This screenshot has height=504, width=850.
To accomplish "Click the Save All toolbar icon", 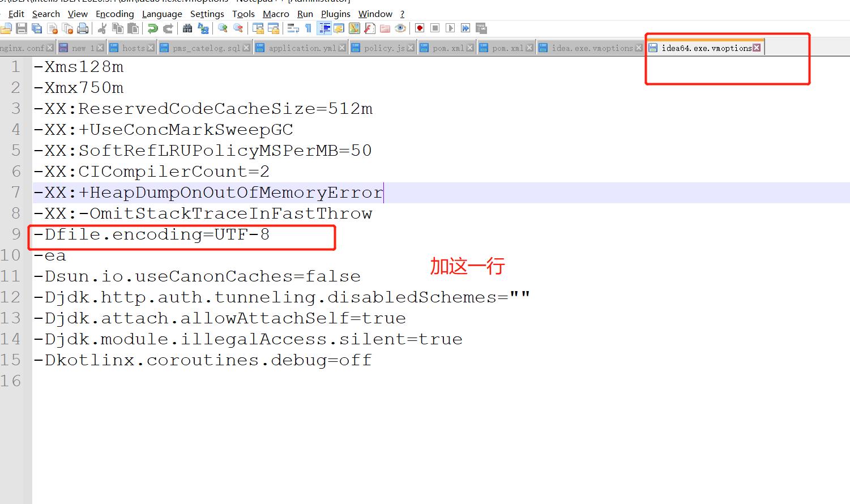I will tap(37, 28).
